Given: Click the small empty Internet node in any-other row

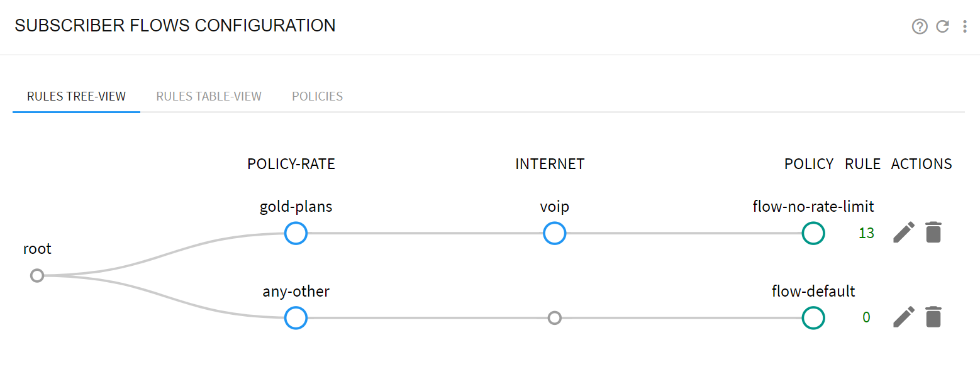Looking at the screenshot, I should coord(554,318).
